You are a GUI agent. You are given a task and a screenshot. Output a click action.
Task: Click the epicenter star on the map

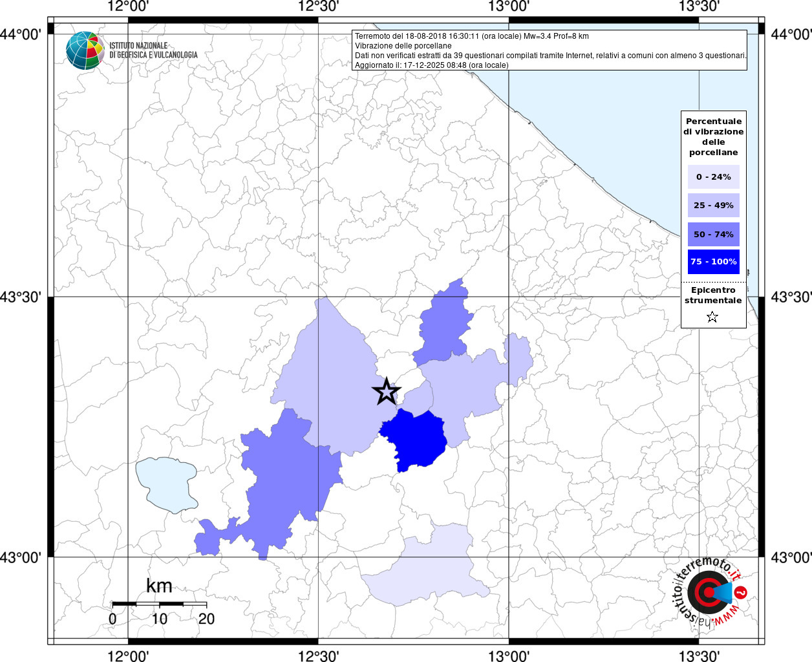(x=387, y=392)
